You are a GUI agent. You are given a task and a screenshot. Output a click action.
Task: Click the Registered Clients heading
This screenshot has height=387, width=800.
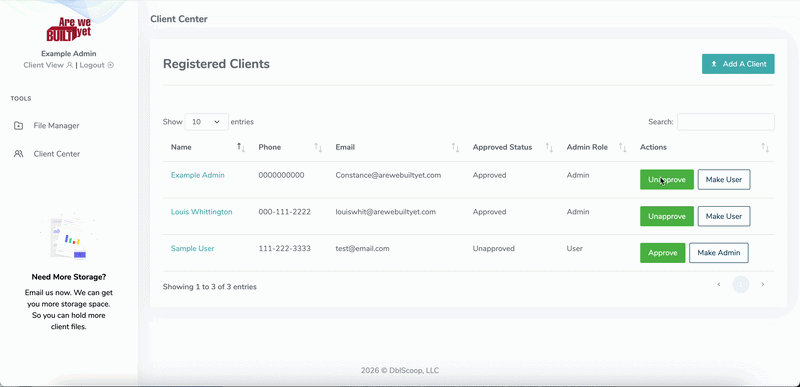pos(216,64)
